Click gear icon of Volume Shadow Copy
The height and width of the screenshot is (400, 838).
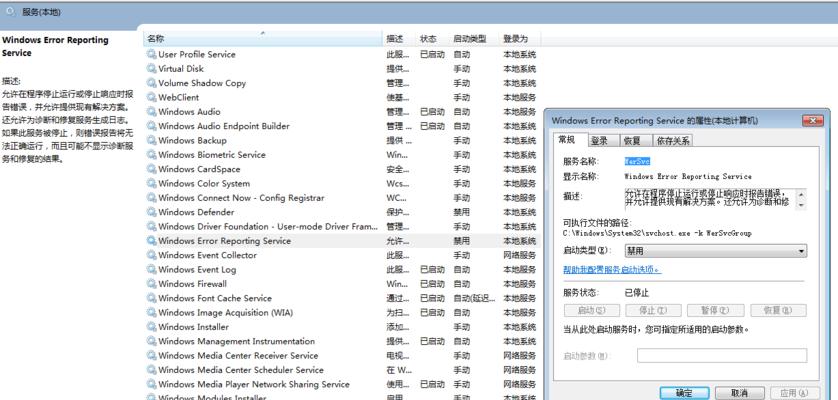(152, 83)
